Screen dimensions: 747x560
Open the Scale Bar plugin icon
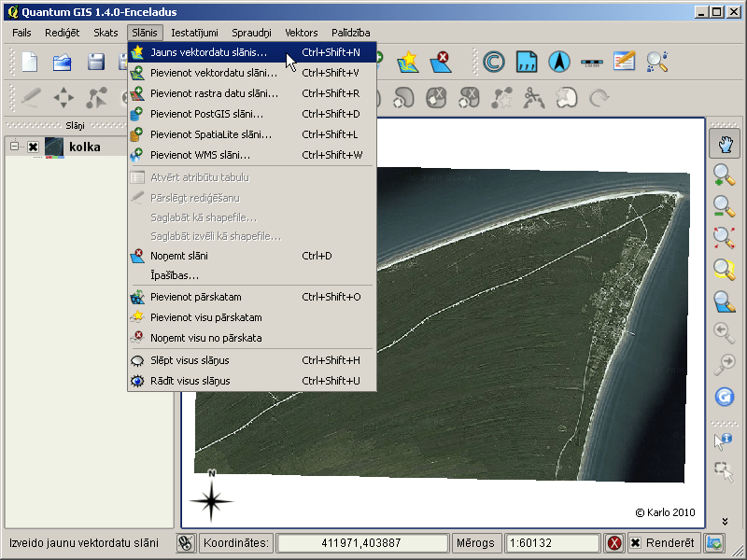pos(592,63)
